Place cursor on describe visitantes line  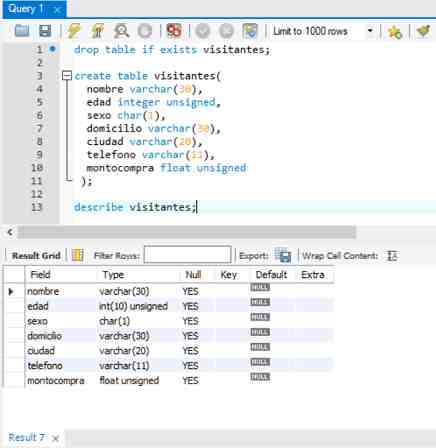coord(135,207)
